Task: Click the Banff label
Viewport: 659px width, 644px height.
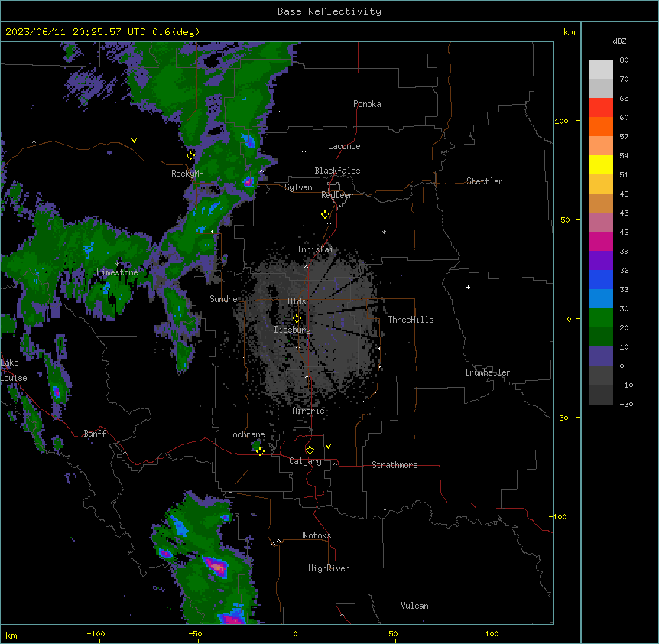Action: coord(95,434)
